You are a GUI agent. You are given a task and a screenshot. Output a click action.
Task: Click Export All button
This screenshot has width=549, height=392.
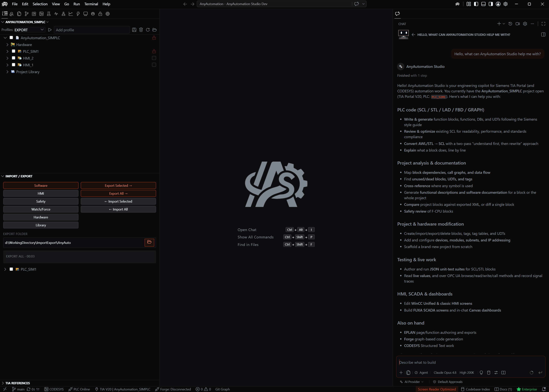[x=118, y=193]
